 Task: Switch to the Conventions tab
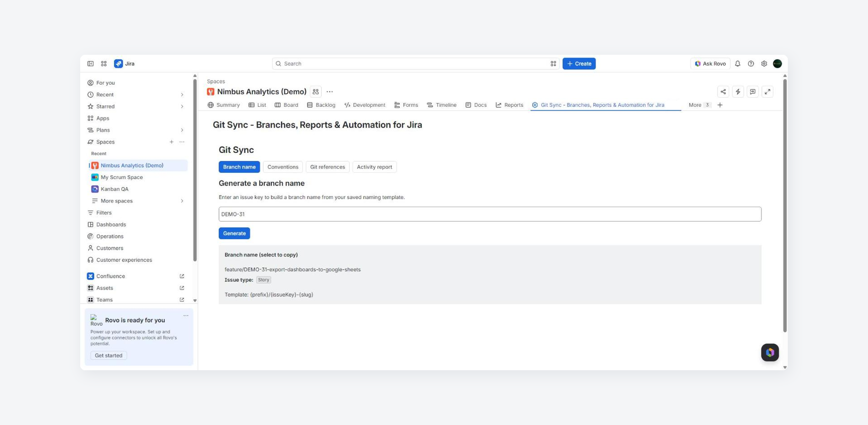(283, 167)
